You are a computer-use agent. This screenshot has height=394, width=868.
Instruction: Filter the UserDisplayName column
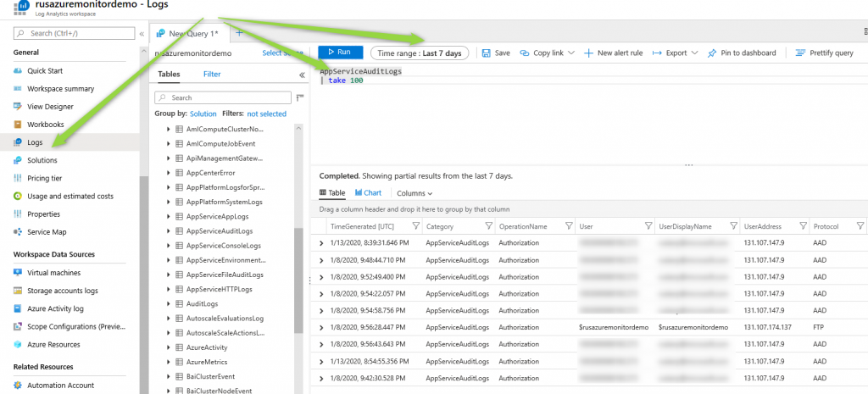pyautogui.click(x=733, y=226)
